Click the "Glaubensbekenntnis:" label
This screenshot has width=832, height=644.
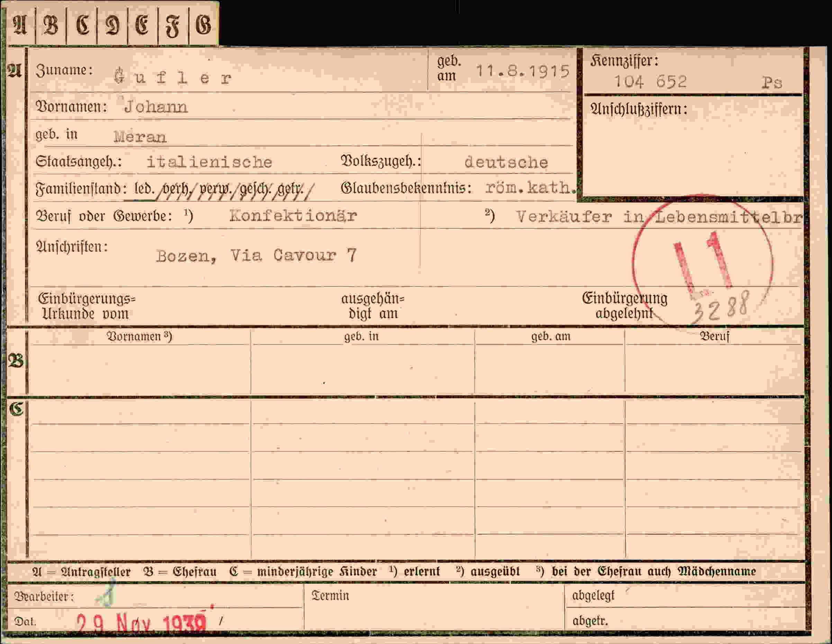coord(406,188)
